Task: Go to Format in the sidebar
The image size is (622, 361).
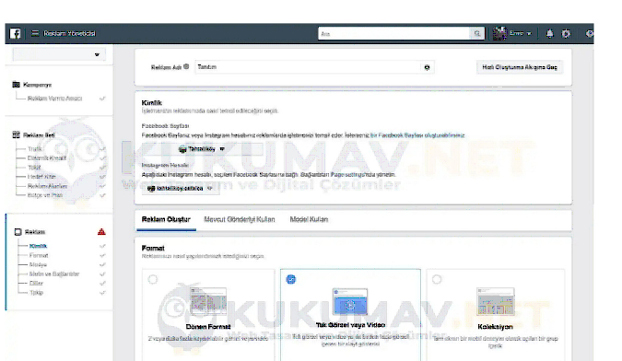Action: [38, 255]
